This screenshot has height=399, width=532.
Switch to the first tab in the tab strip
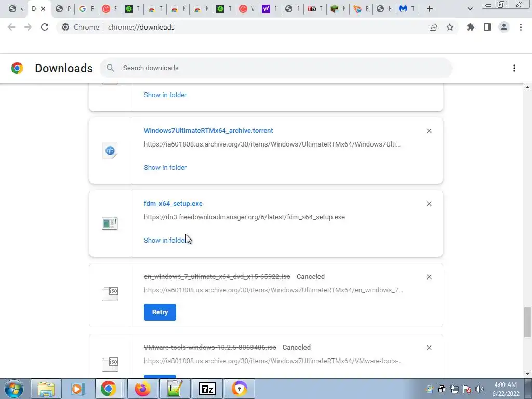[16, 9]
